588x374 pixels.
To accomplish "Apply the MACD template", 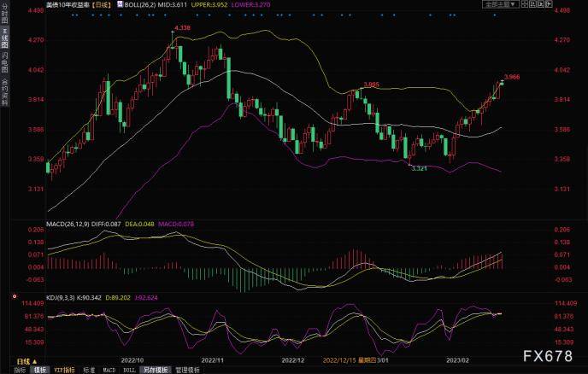I will click(x=109, y=371).
